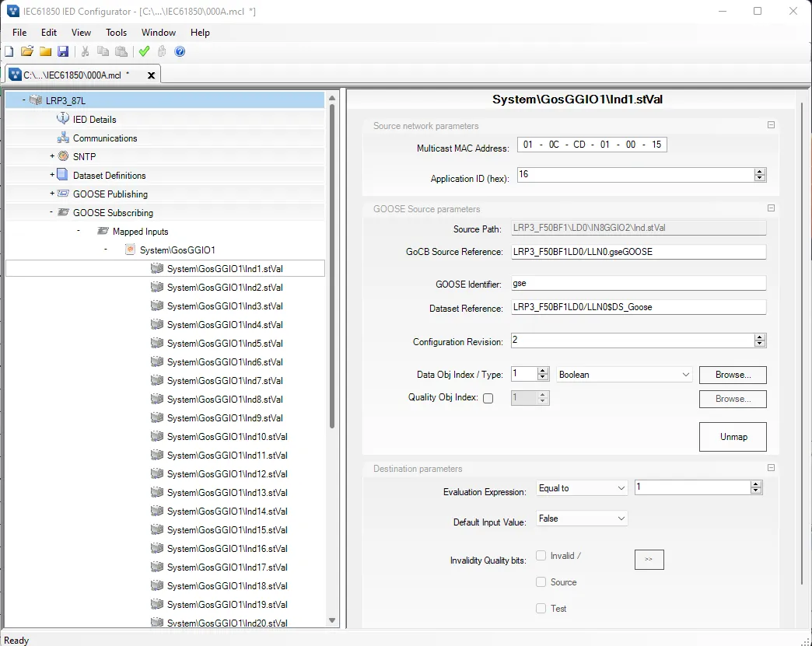Click the GoCB Source Reference field

pos(639,252)
